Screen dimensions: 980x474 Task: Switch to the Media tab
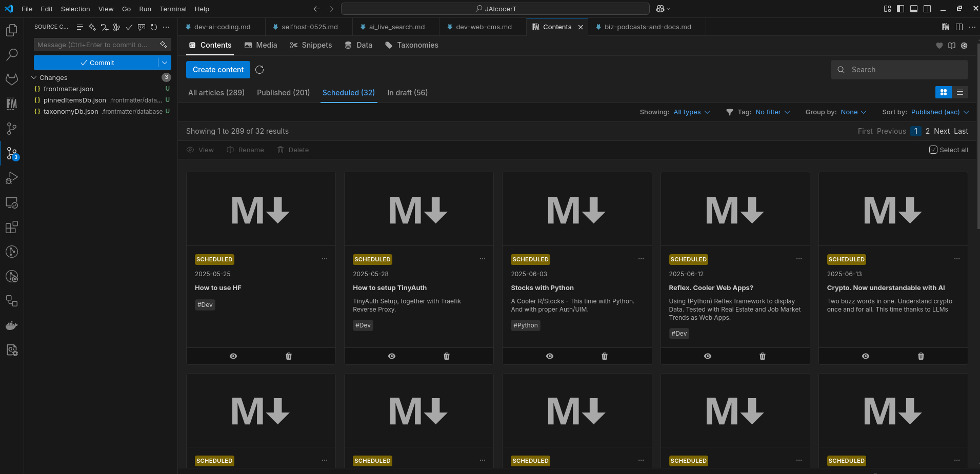[x=261, y=45]
